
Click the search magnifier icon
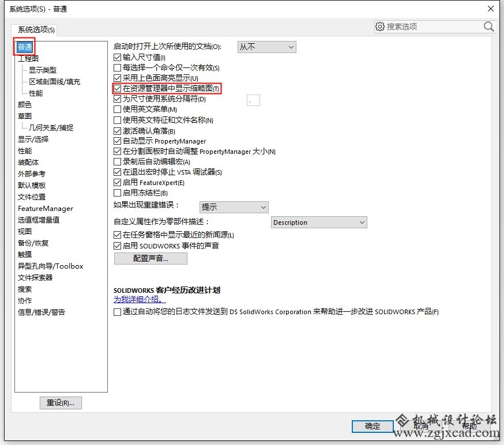488,27
